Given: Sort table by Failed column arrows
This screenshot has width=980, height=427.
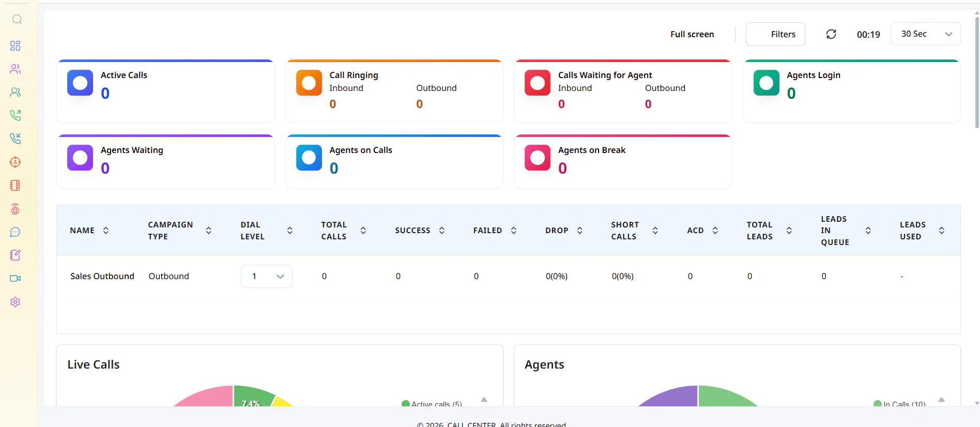Looking at the screenshot, I should click(514, 231).
